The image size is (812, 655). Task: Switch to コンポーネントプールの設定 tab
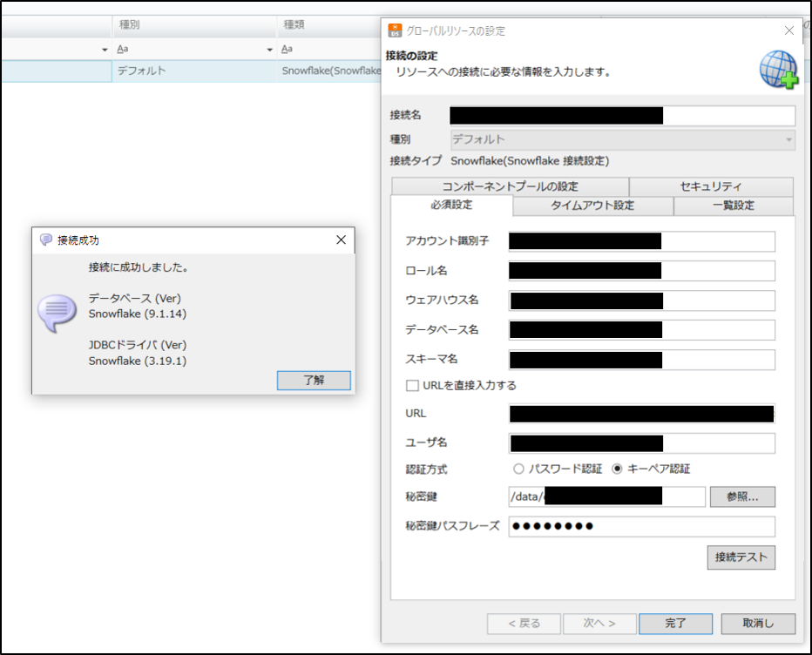point(510,186)
